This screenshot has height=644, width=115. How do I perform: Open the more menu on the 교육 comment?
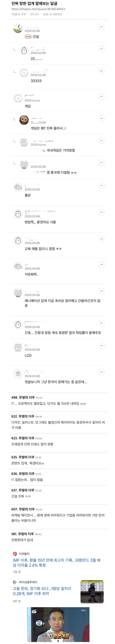[101, 239]
